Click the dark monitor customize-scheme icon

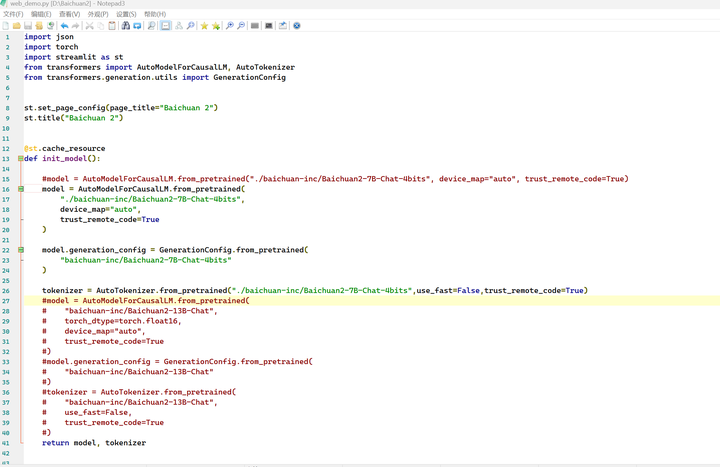269,26
